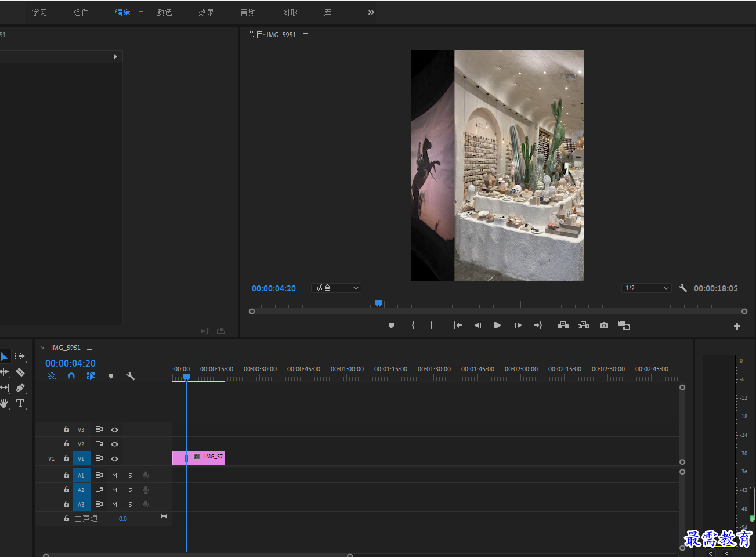Jump to the In point

458,325
